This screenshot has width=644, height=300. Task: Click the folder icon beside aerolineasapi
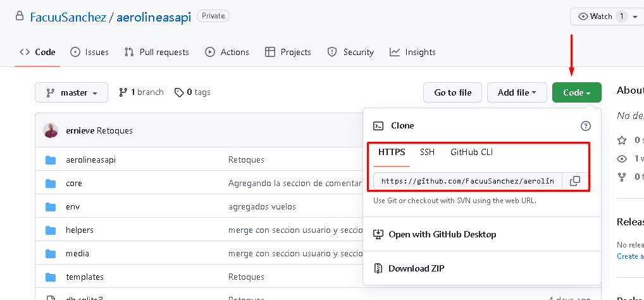51,160
